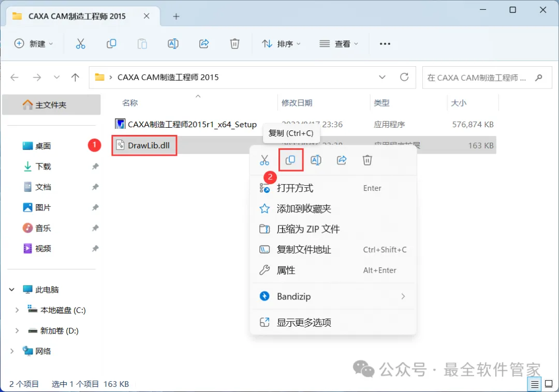
Task: Go back with the left arrow button
Action: [x=14, y=77]
